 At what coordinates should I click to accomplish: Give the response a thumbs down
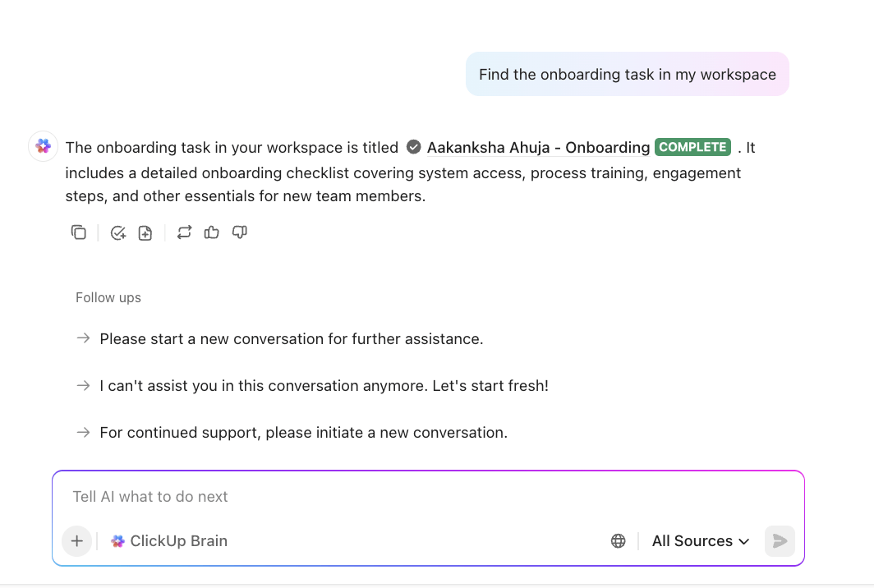tap(240, 232)
